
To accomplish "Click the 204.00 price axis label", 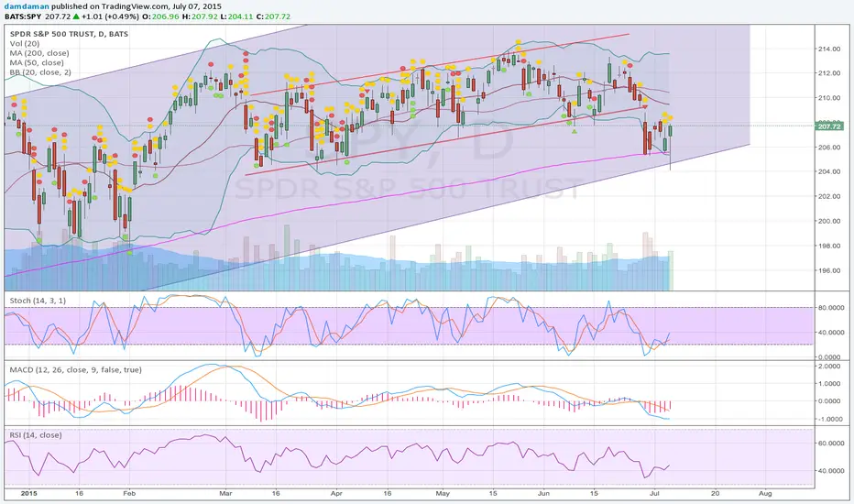I will [829, 171].
